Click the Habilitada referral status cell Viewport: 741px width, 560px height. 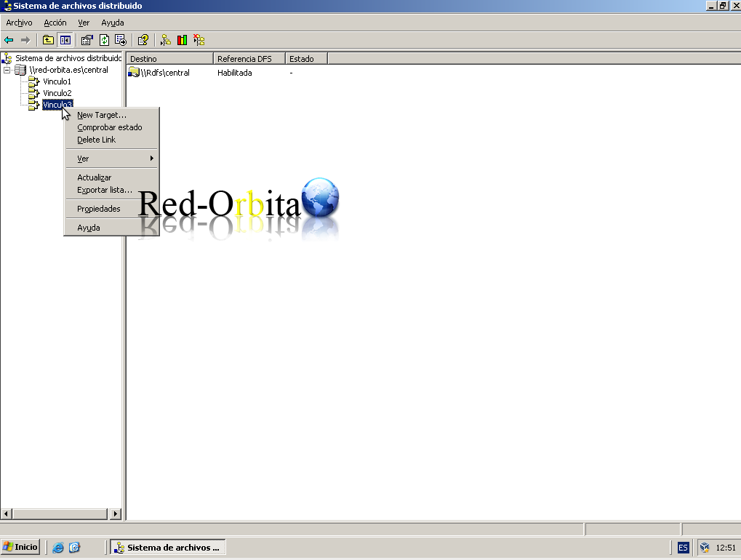[234, 73]
